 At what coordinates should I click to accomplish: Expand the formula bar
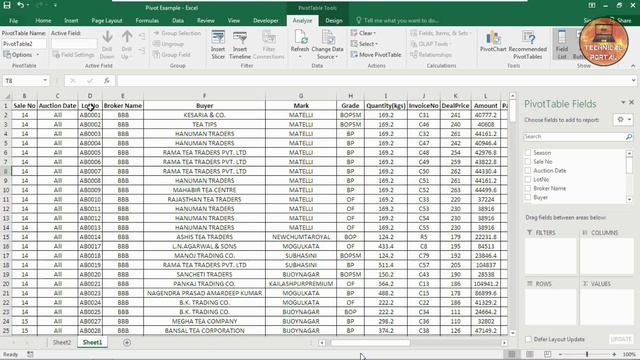(x=633, y=81)
